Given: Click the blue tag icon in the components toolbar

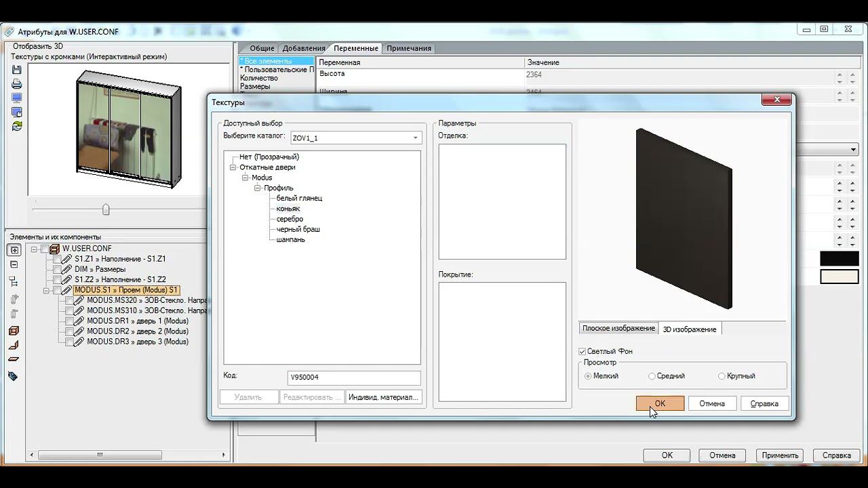Looking at the screenshot, I should click(13, 376).
